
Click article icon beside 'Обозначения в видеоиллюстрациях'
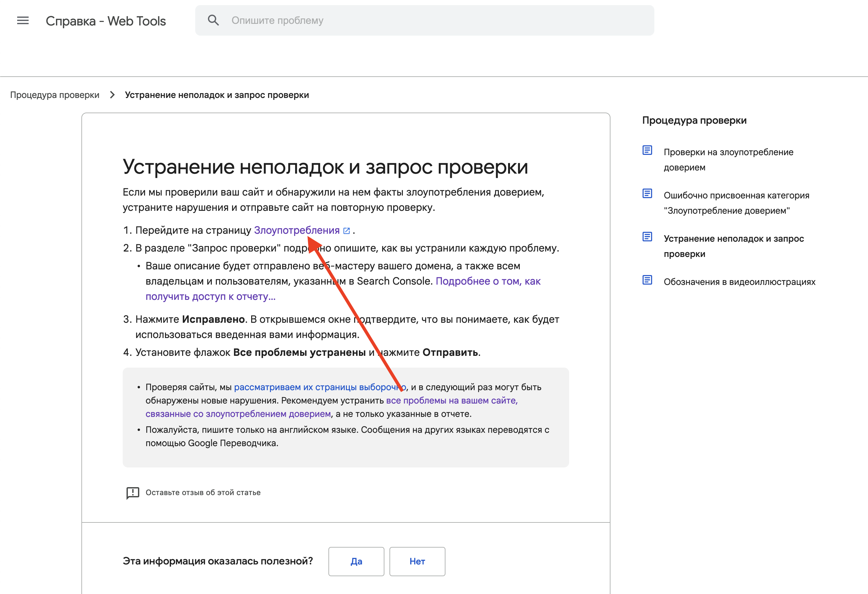647,280
